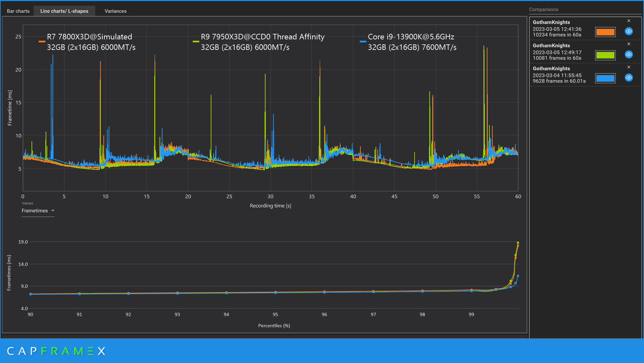
Task: Change the green series color swatch
Action: click(605, 55)
